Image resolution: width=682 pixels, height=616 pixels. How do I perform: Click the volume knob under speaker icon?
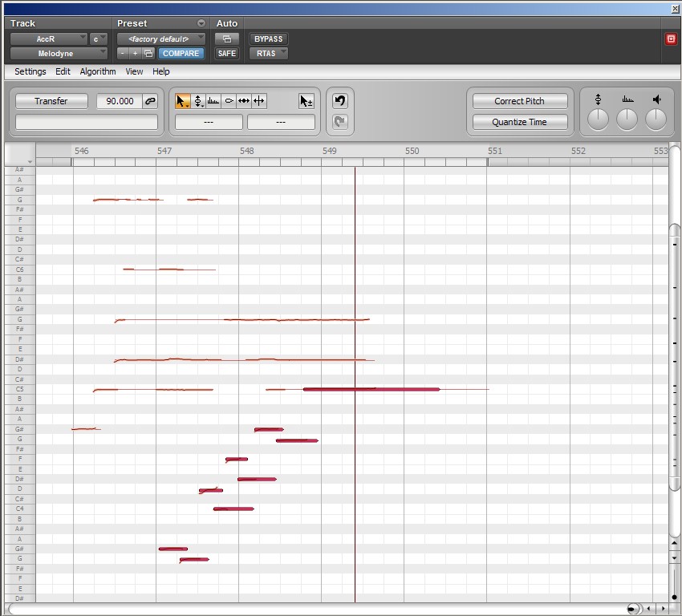pos(656,120)
